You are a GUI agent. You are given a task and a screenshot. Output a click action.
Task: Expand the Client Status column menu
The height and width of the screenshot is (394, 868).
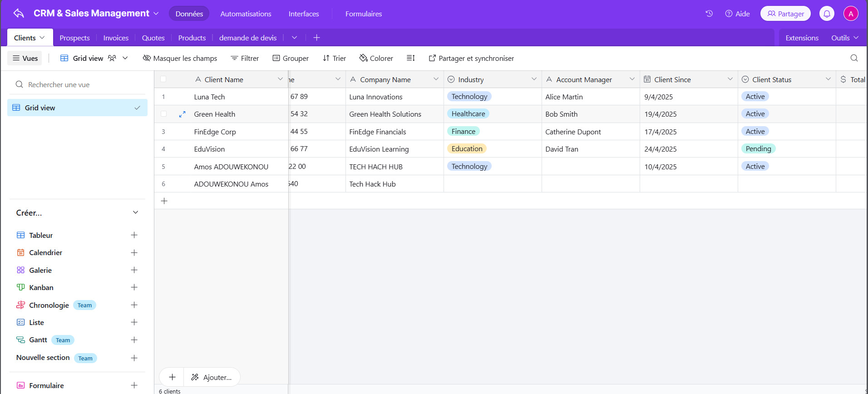click(828, 79)
